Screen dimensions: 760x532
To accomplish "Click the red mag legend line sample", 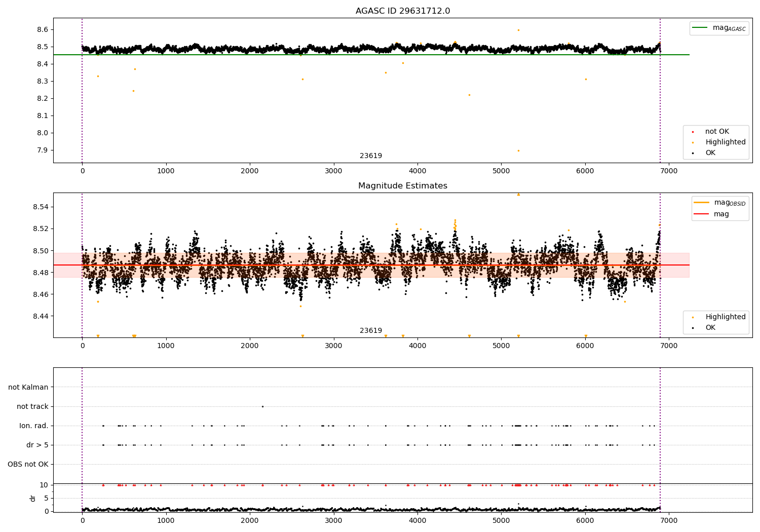I will coord(702,214).
